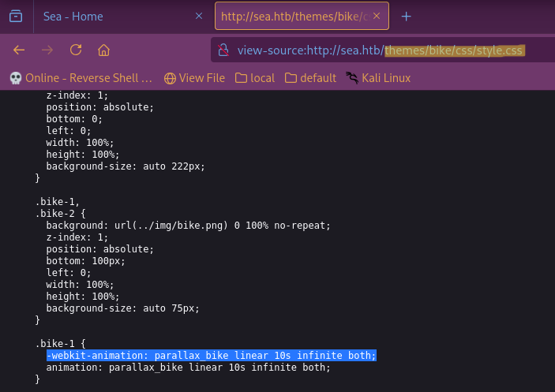This screenshot has width=555, height=392.
Task: Expand the local bookmarks folder
Action: click(x=253, y=78)
